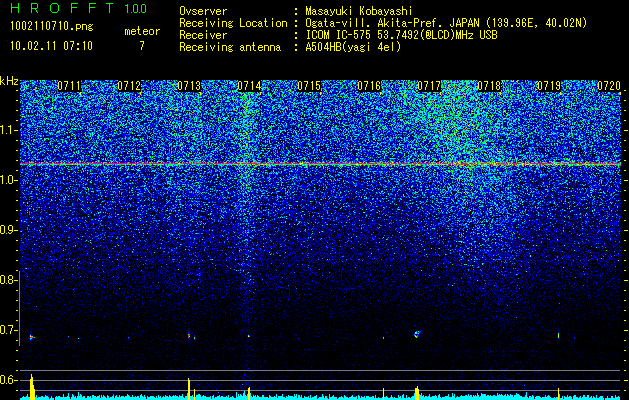
Task: Click the 0.7 kHz axis label
Action: pyautogui.click(x=9, y=330)
